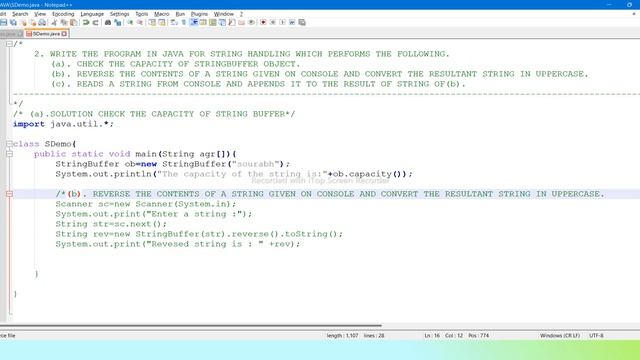The image size is (640, 360).
Task: Open the View menu
Action: [x=40, y=14]
